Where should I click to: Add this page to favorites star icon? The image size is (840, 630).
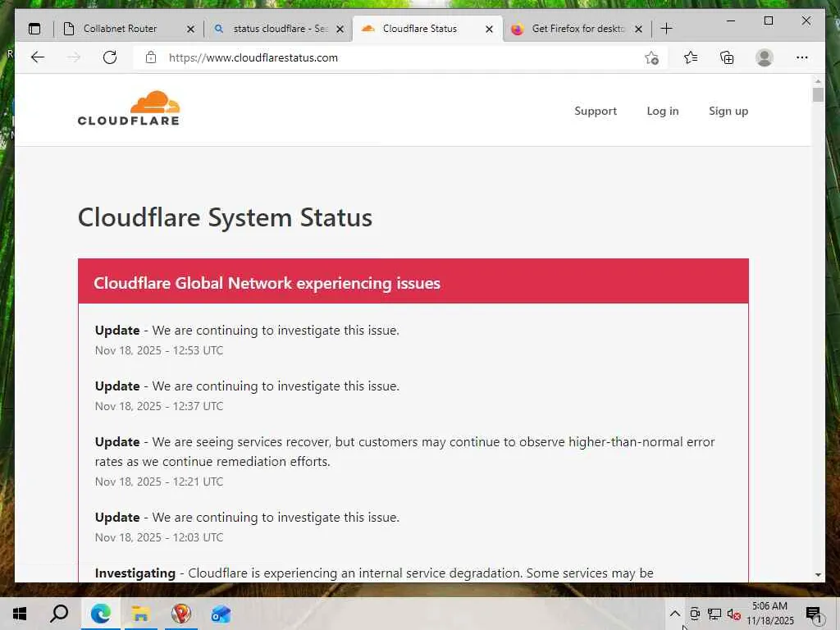tap(651, 58)
